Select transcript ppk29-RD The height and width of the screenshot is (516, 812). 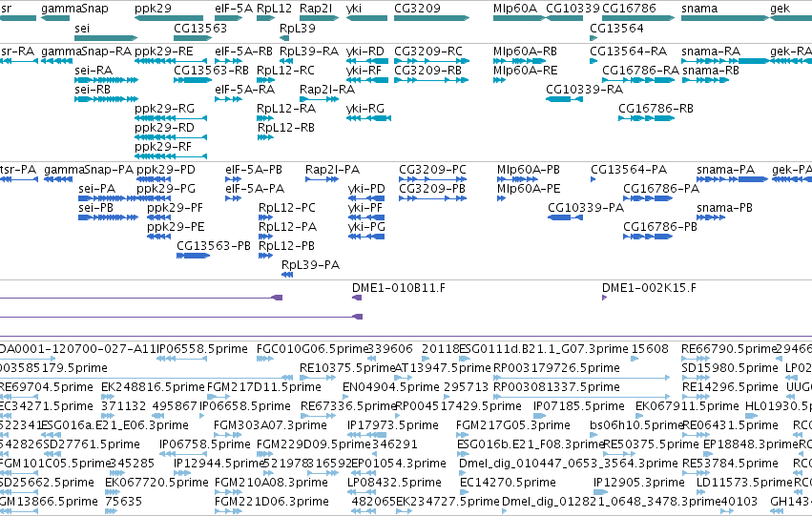click(164, 128)
